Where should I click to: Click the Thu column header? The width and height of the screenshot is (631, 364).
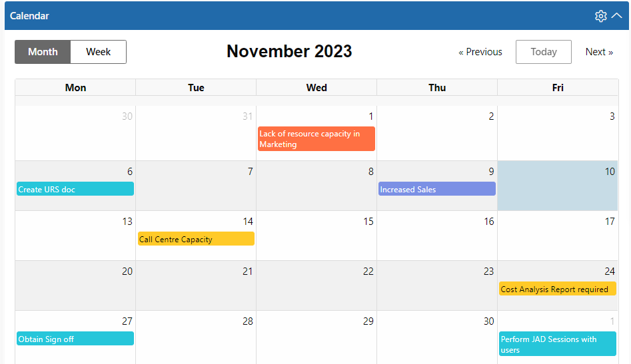point(437,88)
